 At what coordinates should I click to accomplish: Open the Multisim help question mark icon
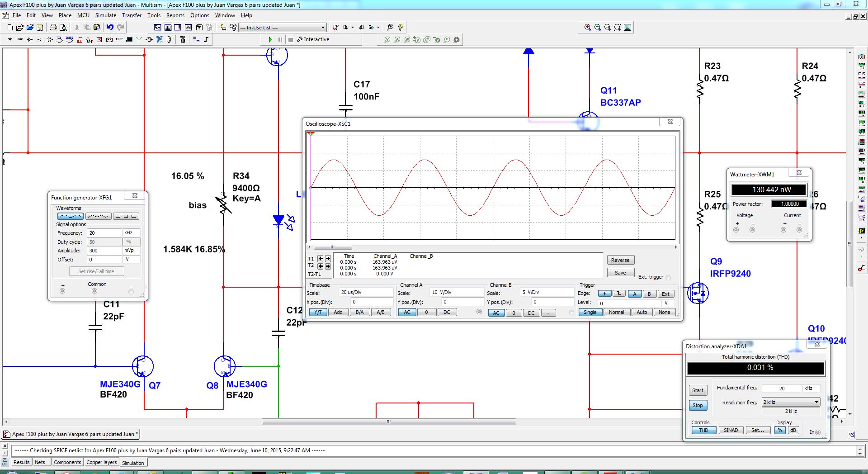coord(400,27)
